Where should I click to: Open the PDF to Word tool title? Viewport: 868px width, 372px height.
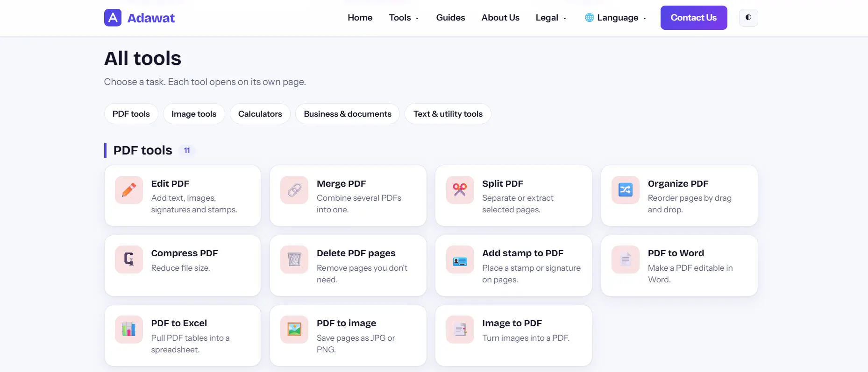coord(676,253)
